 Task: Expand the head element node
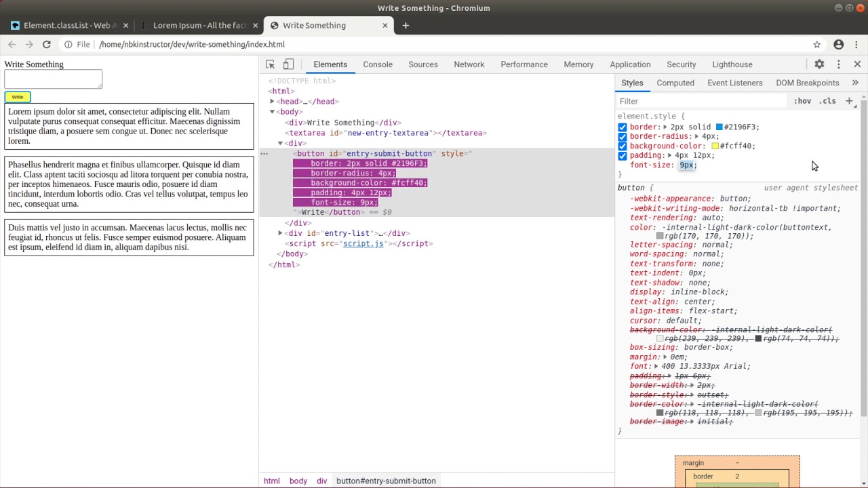coord(273,101)
